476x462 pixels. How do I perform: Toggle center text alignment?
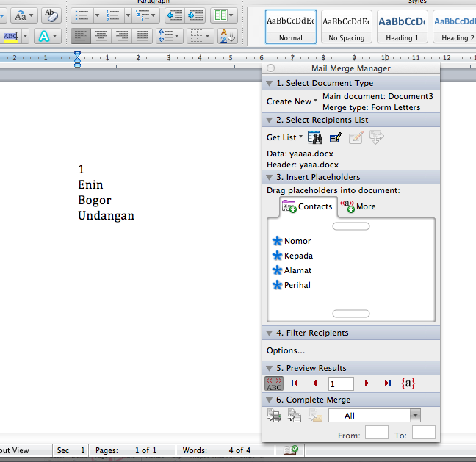click(x=101, y=37)
